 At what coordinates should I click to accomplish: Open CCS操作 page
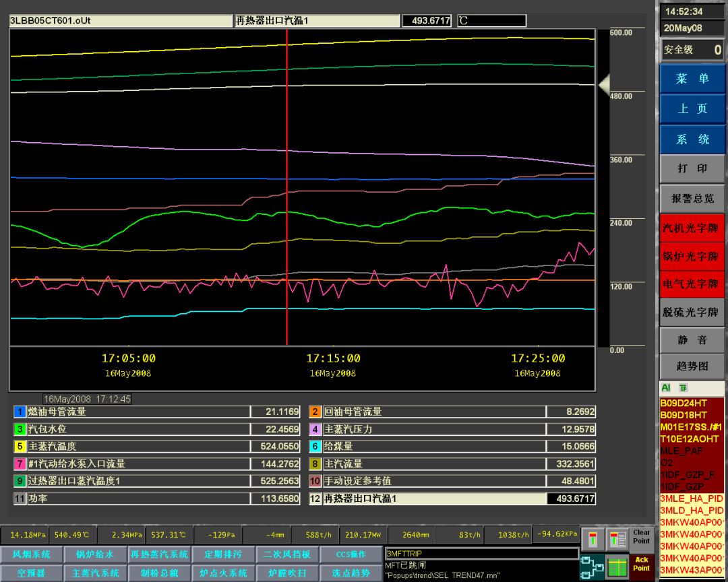click(x=351, y=554)
